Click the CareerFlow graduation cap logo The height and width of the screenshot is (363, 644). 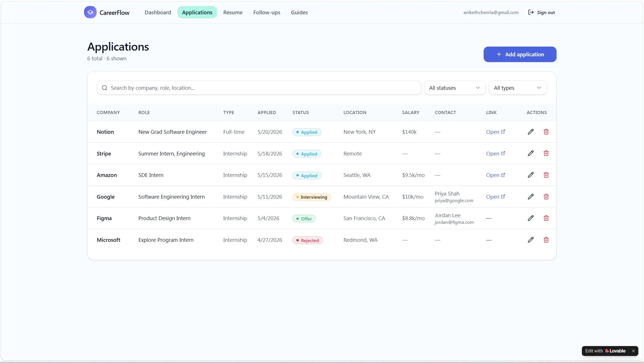tap(90, 12)
